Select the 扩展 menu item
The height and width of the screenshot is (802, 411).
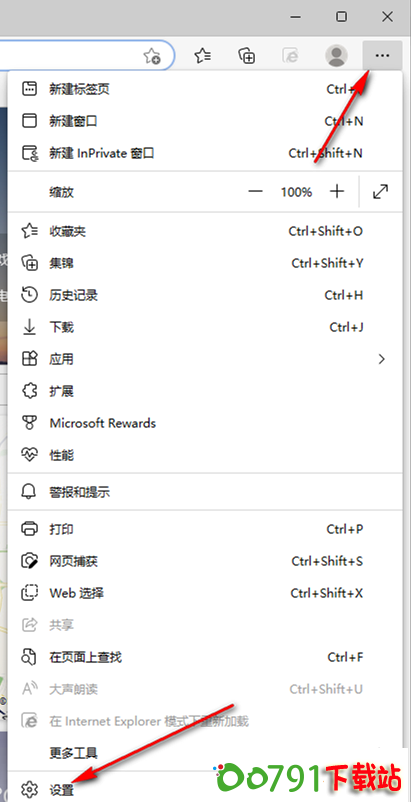pos(206,391)
